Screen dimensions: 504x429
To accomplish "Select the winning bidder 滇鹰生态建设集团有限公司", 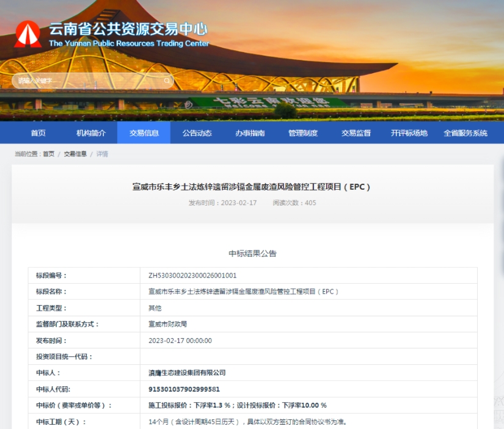I will coord(188,372).
